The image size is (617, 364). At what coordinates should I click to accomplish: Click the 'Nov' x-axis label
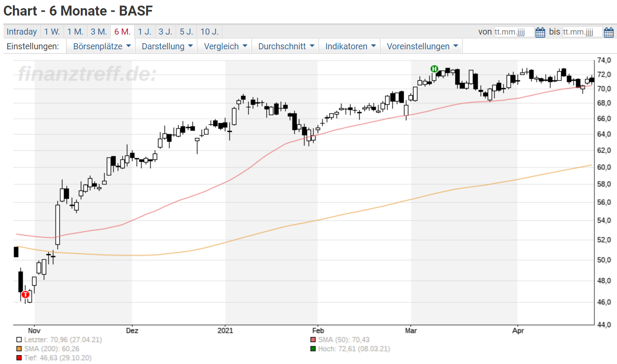[34, 331]
